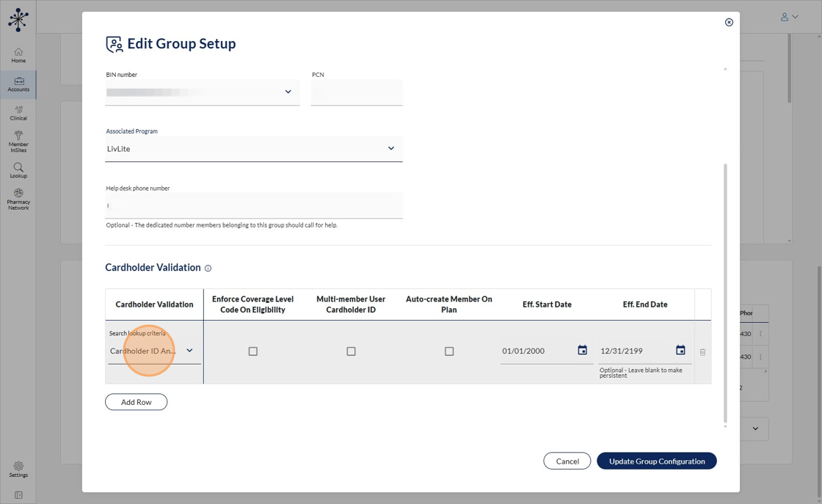Open the Eff. Start Date calendar picker
822x504 pixels.
coord(582,351)
